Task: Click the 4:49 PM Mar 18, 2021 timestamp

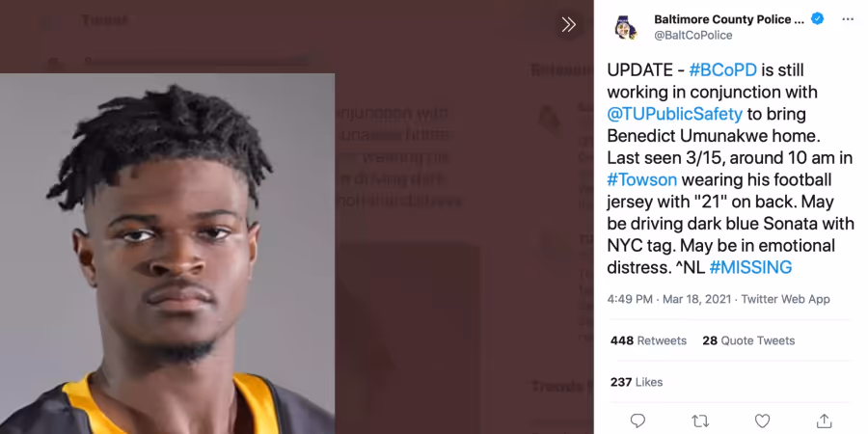Action: point(670,299)
